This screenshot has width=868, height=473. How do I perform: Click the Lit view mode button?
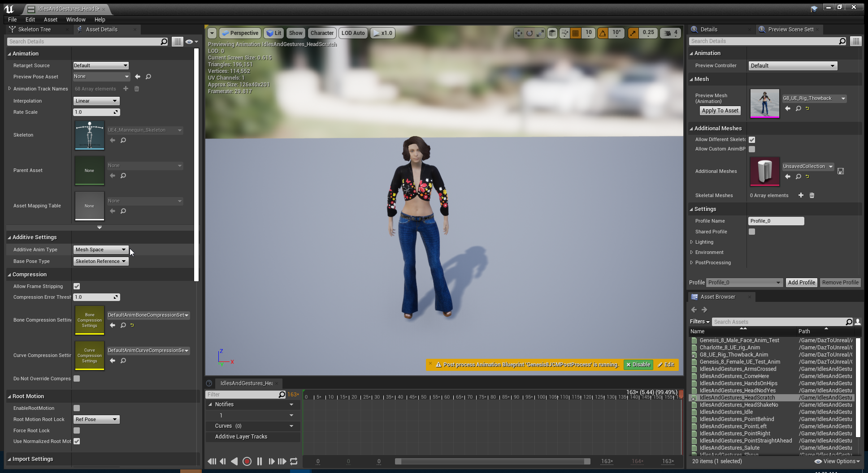274,33
